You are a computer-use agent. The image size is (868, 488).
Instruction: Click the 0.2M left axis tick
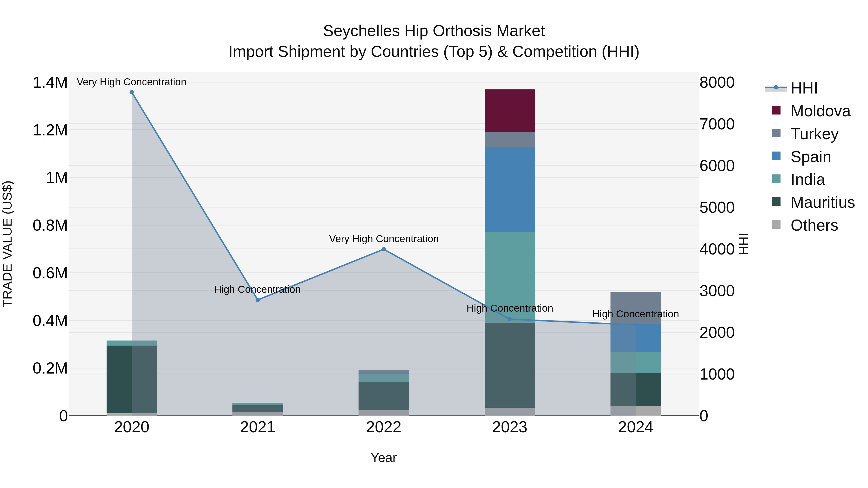[50, 368]
